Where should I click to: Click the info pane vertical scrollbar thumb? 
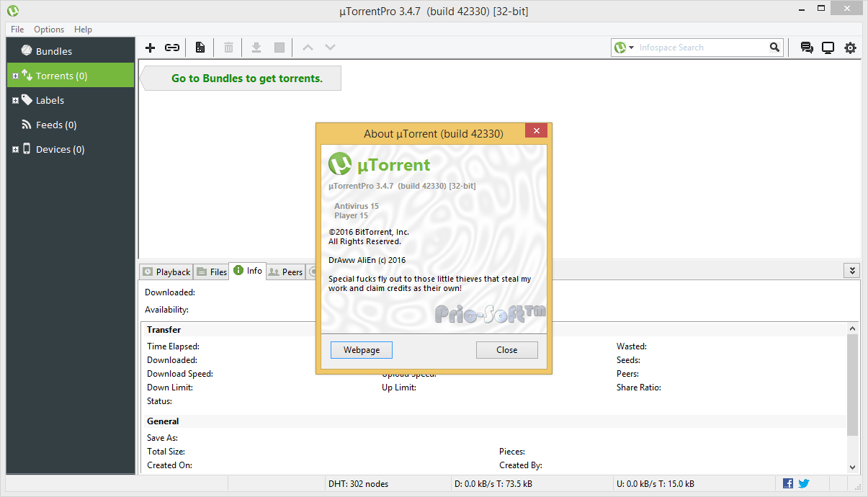coord(852,385)
